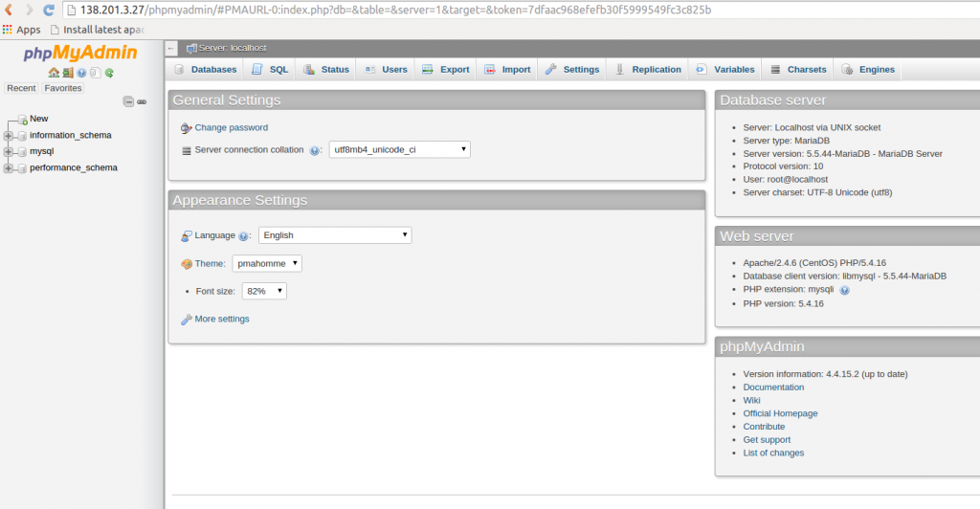Click the Favorites button in sidebar
The height and width of the screenshot is (509, 980).
pos(62,88)
